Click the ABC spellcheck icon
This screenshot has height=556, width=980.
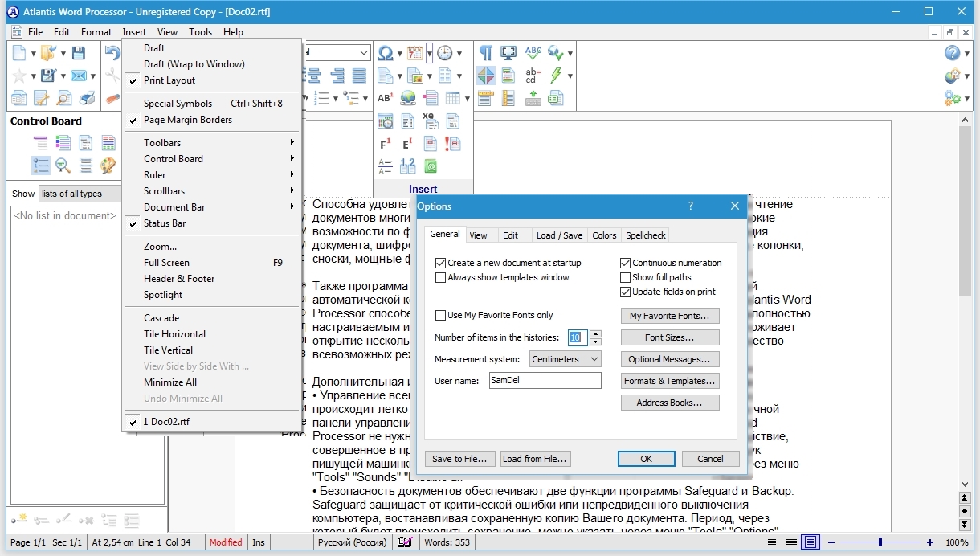coord(533,53)
